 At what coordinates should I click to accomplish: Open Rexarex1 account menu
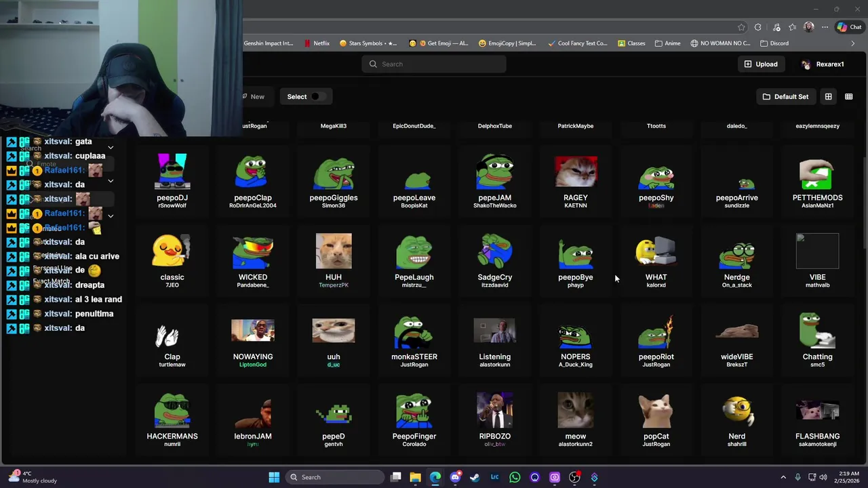[823, 64]
